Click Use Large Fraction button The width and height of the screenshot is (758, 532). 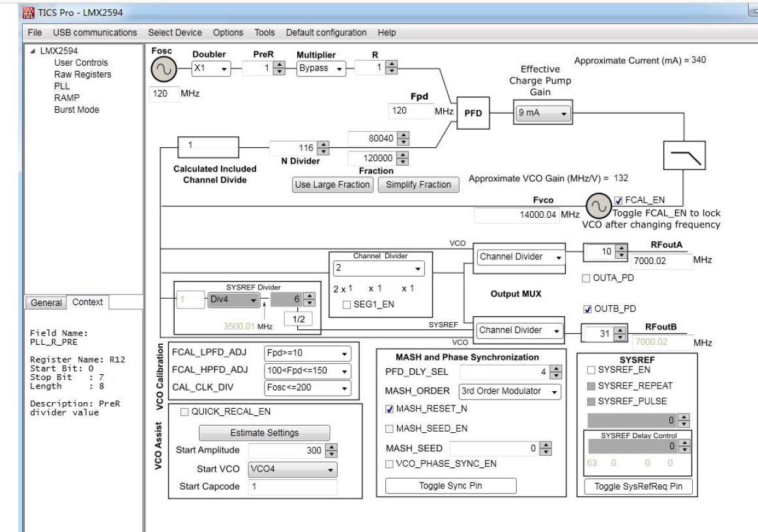tap(332, 185)
